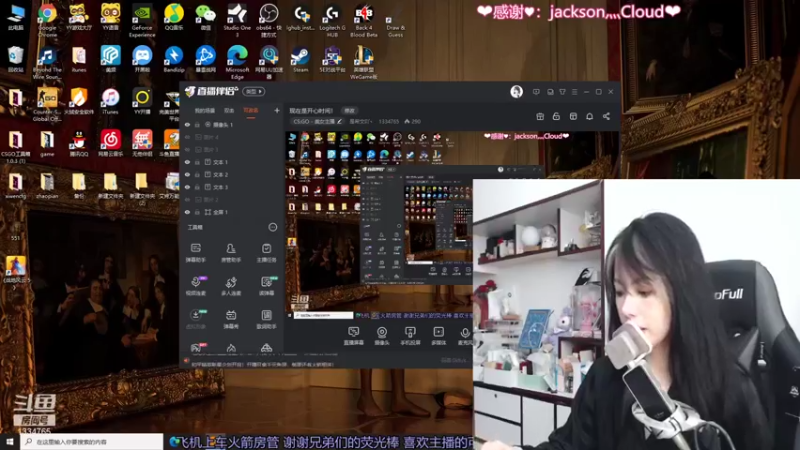Open Steam desktop shortcut
This screenshot has height=450, width=800.
point(300,59)
